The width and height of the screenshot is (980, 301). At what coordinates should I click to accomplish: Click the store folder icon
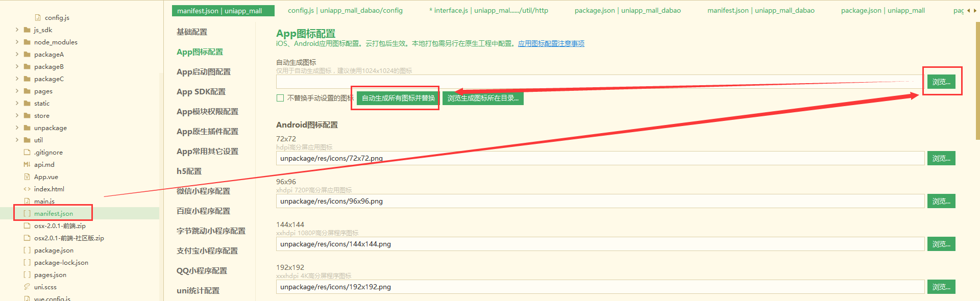27,116
